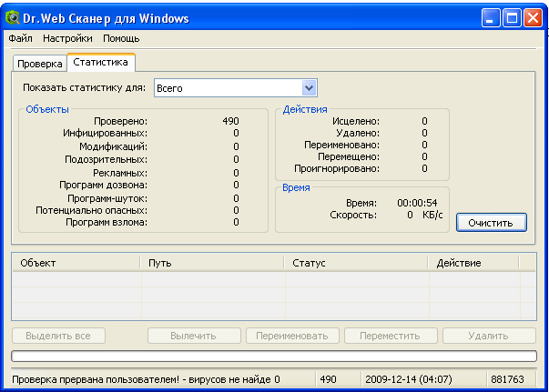Screen dimensions: 549x392
Task: Click the Инфицированных label
Action: pyautogui.click(x=105, y=133)
